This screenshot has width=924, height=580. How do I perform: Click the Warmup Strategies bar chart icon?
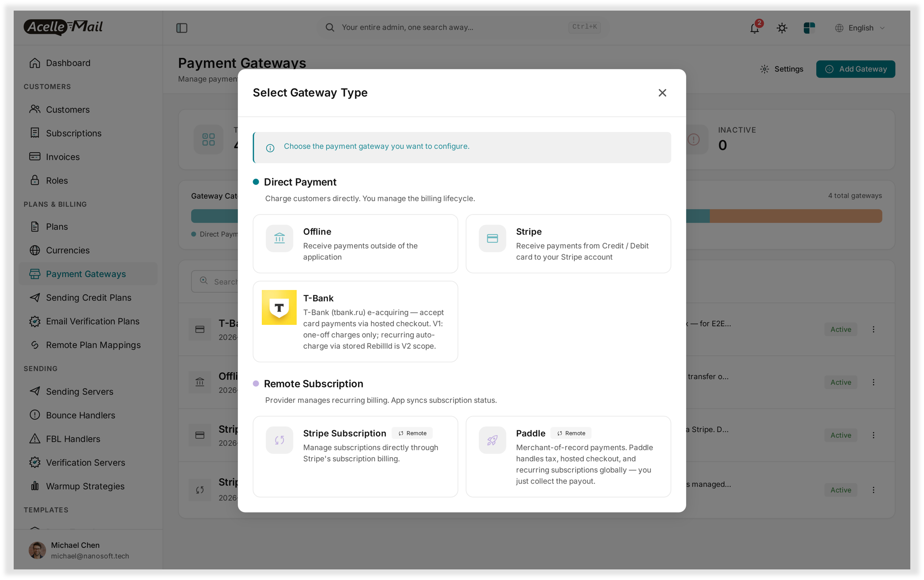coord(34,486)
